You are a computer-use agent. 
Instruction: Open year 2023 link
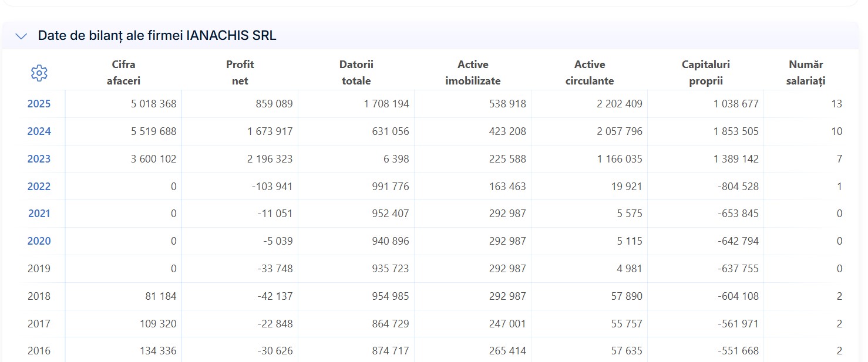(x=39, y=159)
